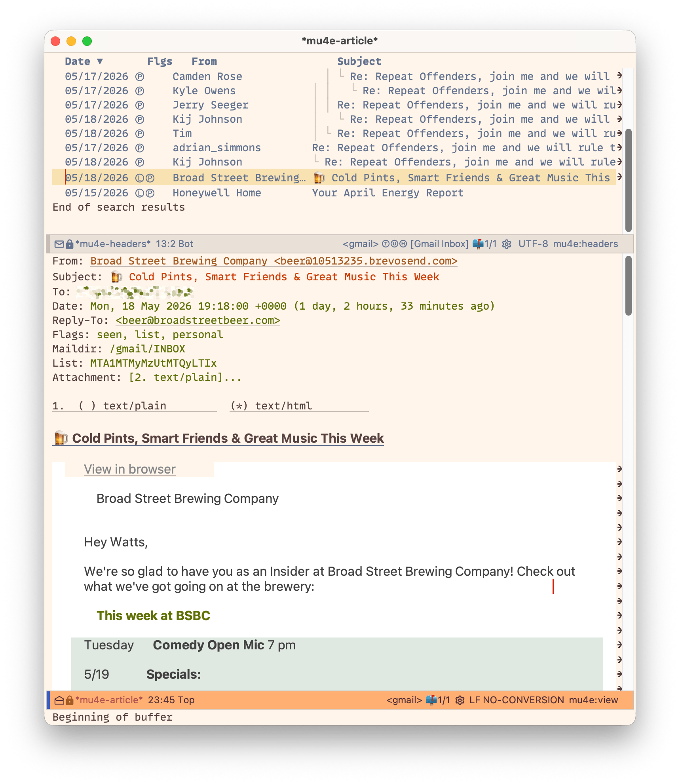680x784 pixels.
Task: Click 23:45 Top position indicator in article modeline
Action: [171, 700]
